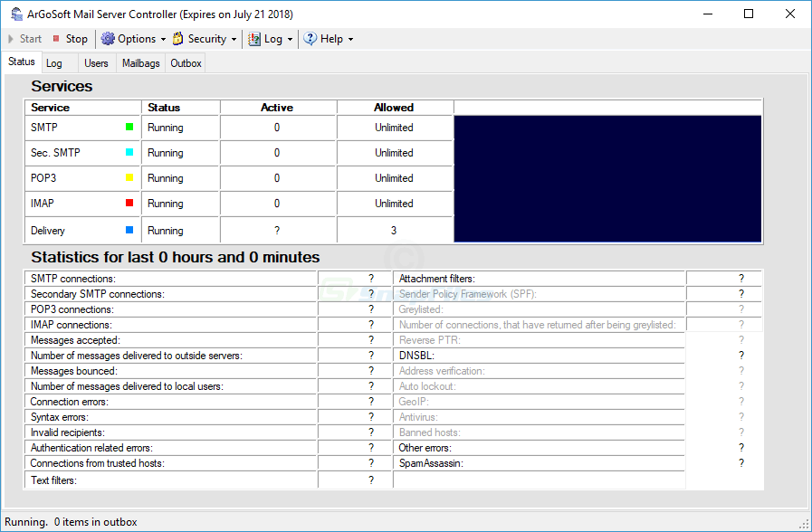Click the question mark beside SpamAssassin
This screenshot has width=812, height=532.
pyautogui.click(x=740, y=463)
